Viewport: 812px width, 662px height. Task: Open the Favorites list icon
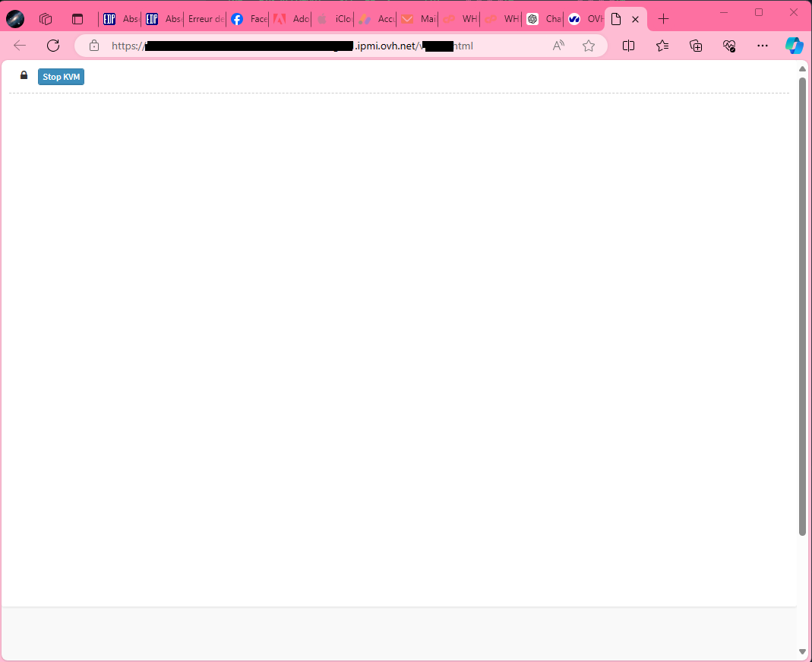click(662, 46)
